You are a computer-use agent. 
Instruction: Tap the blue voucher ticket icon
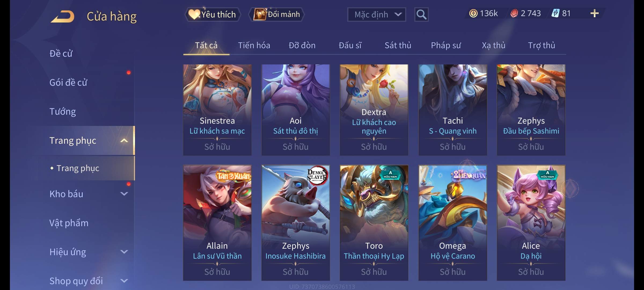pyautogui.click(x=555, y=13)
